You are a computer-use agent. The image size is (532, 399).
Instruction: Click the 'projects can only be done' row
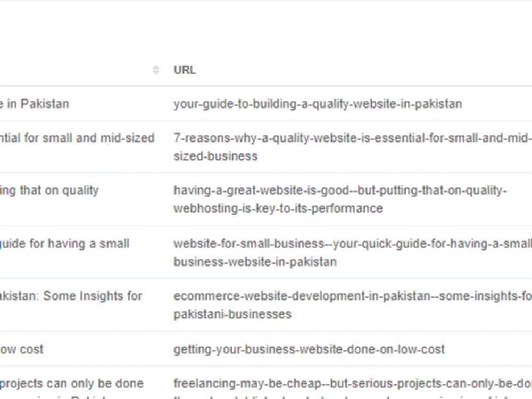71,383
